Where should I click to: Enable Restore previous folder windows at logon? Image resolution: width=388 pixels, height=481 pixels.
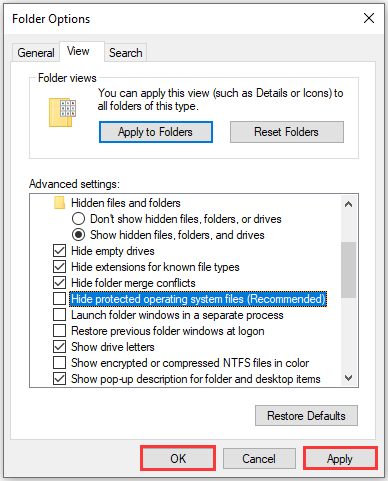(59, 331)
